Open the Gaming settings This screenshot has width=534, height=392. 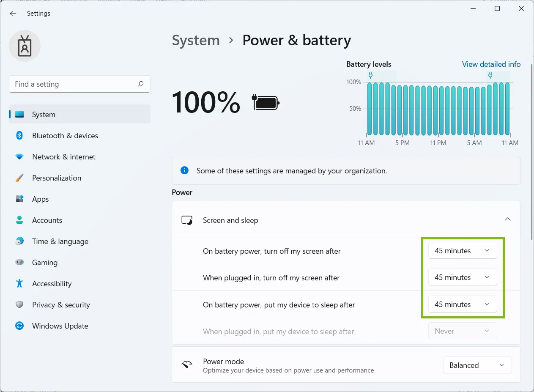pyautogui.click(x=79, y=263)
